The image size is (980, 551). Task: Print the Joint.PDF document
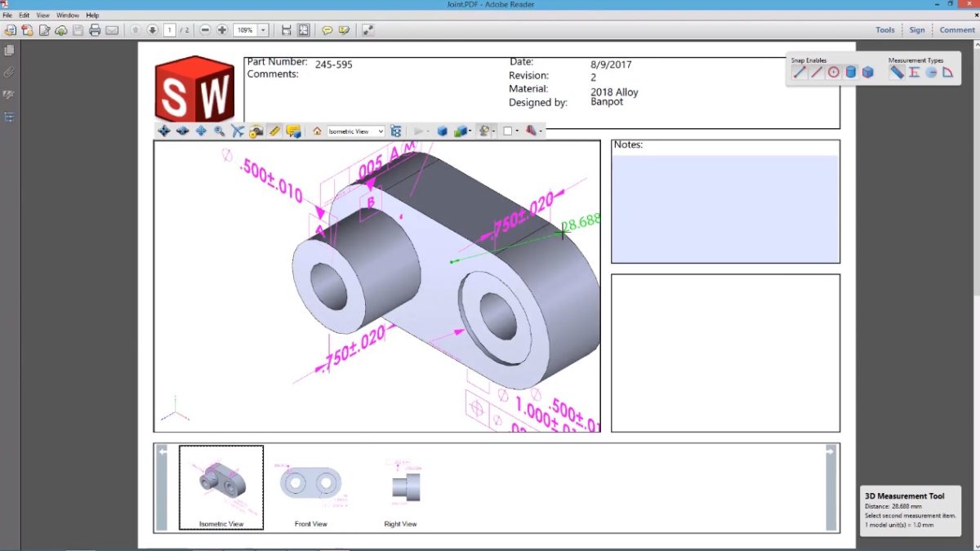coord(96,29)
